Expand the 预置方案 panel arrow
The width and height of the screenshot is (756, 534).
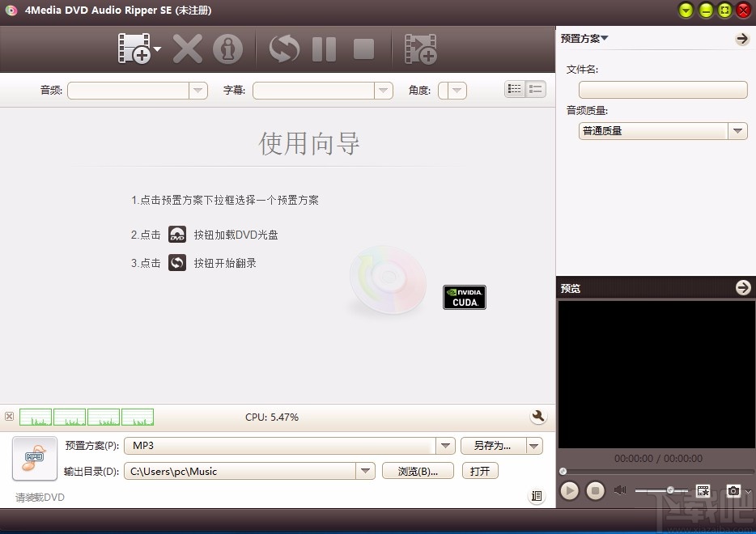coord(742,38)
